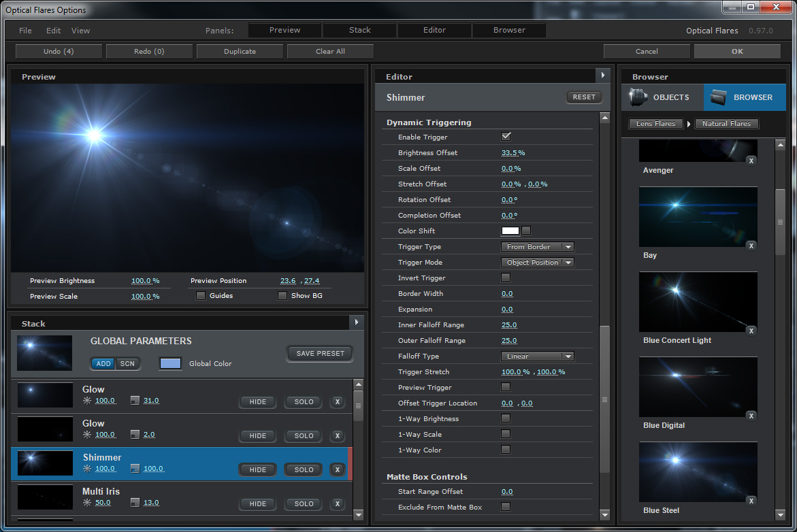Viewport: 797px width, 532px height.
Task: Check the Invert Trigger checkbox
Action: (506, 278)
